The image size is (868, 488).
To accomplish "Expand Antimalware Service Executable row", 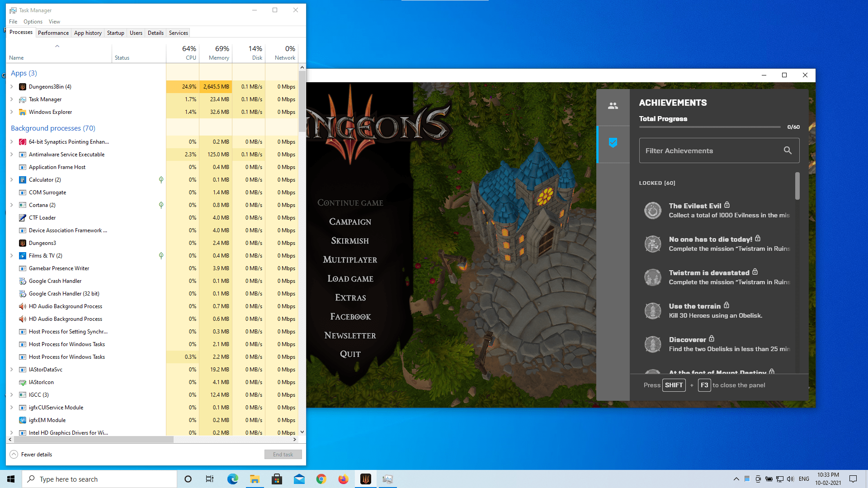I will tap(12, 155).
